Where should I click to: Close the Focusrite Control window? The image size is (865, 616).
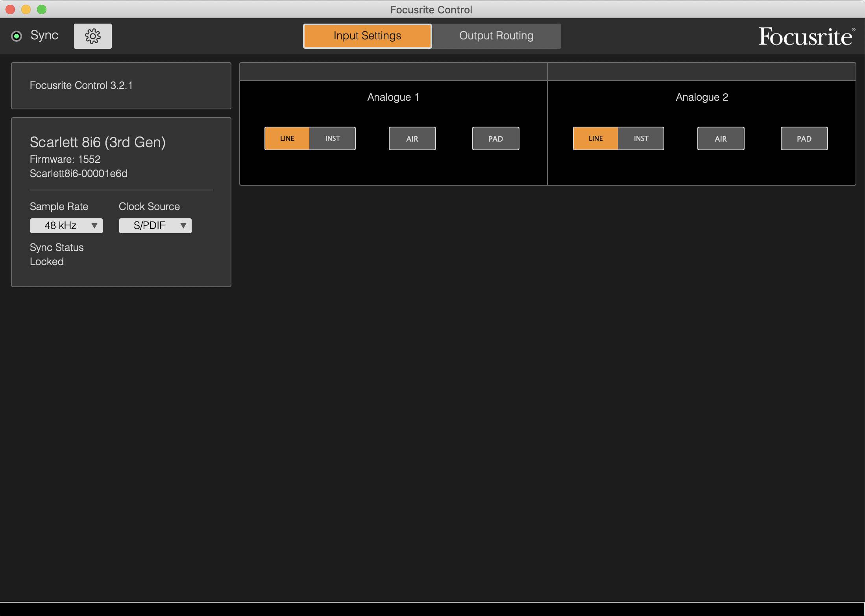coord(11,9)
